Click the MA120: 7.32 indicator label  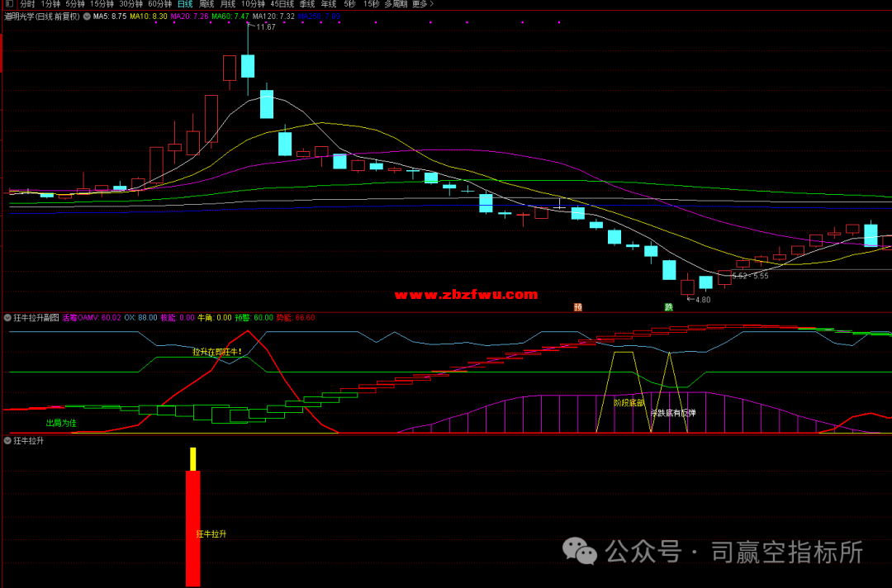click(x=273, y=17)
